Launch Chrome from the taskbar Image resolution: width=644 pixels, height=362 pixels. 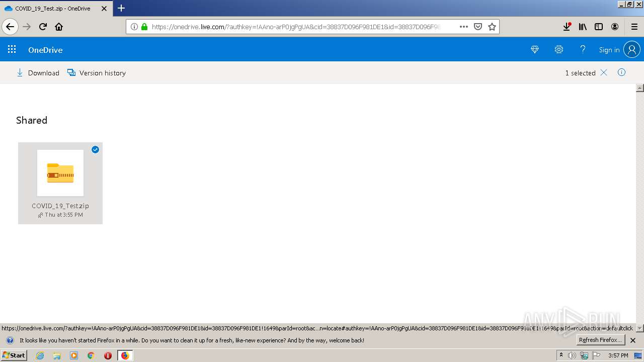(x=91, y=355)
